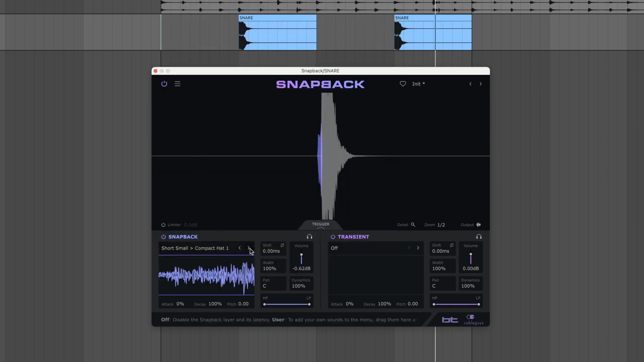This screenshot has height=362, width=644.
Task: Select next Transient sample arrow
Action: 418,248
